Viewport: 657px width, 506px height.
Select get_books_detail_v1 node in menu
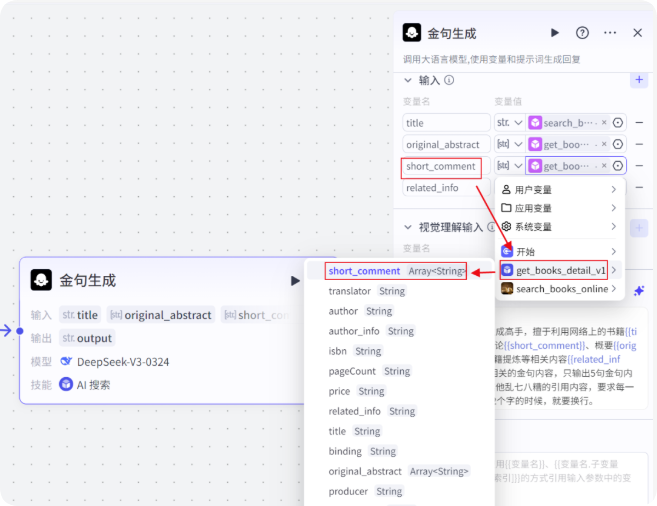559,270
